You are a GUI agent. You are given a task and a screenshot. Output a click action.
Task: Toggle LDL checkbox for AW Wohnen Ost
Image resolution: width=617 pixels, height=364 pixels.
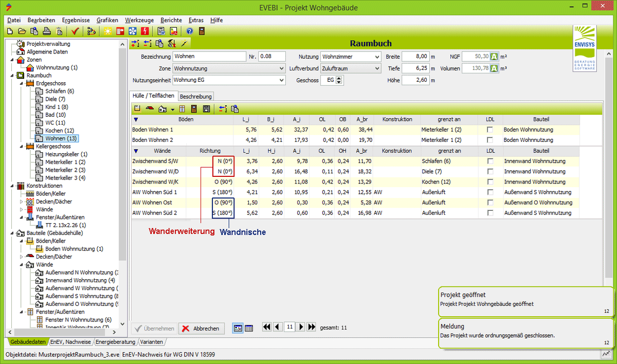click(x=490, y=203)
